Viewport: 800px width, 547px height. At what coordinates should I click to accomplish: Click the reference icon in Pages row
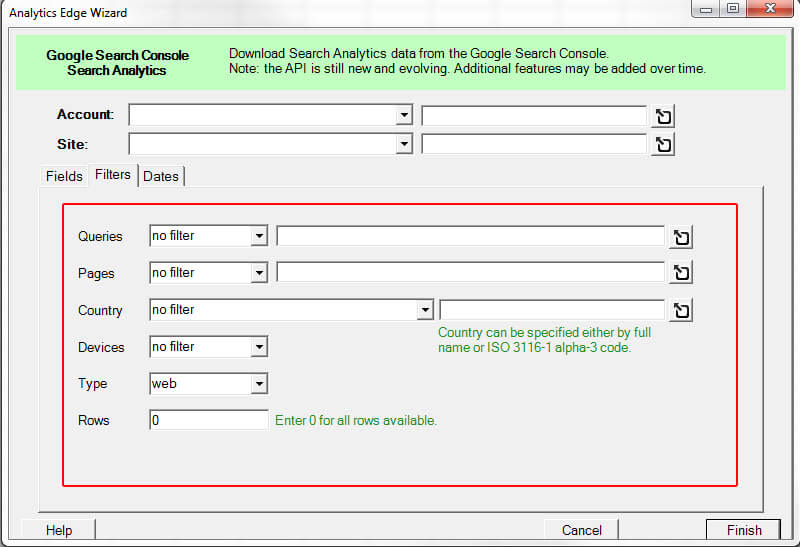click(x=681, y=272)
